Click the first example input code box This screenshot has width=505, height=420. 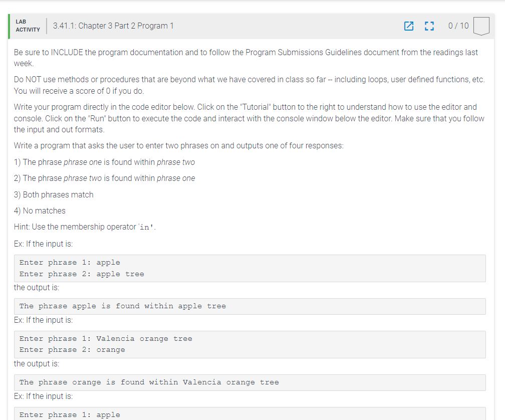click(x=249, y=268)
